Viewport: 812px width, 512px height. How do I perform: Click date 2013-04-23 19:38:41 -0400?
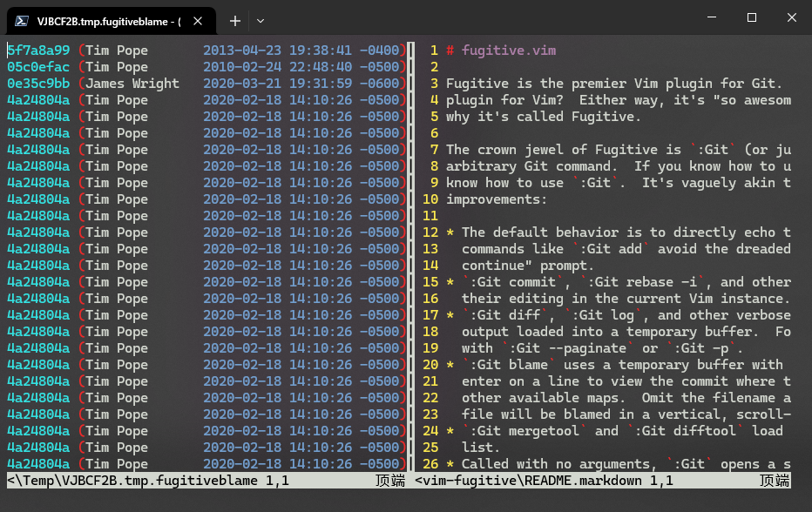click(301, 51)
